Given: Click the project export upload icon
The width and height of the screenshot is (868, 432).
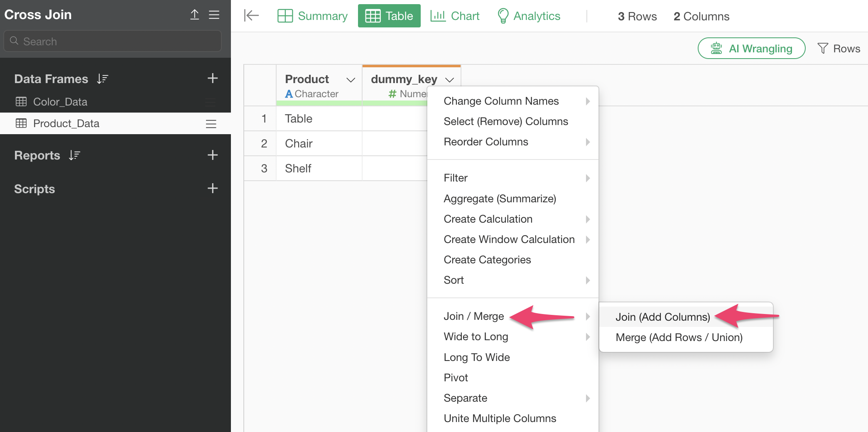Looking at the screenshot, I should pos(194,15).
